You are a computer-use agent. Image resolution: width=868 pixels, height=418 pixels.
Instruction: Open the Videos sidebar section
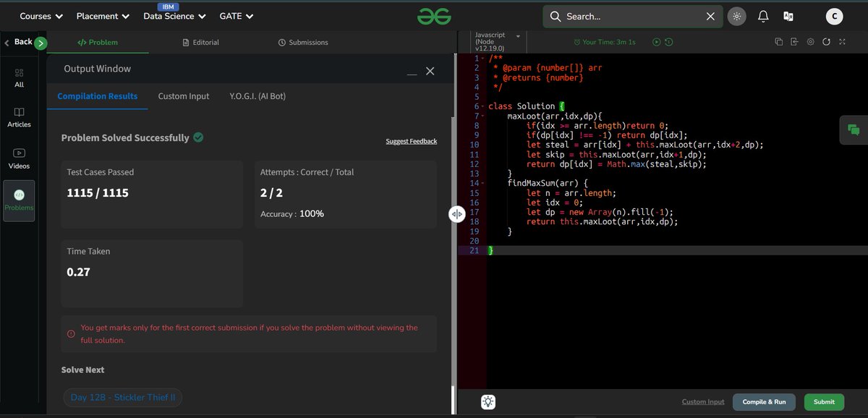coord(19,159)
